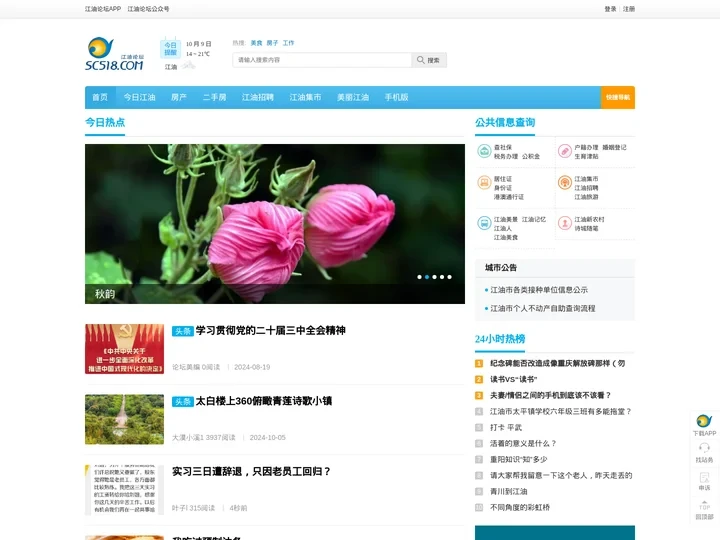Click hot search term 房子

[272, 43]
